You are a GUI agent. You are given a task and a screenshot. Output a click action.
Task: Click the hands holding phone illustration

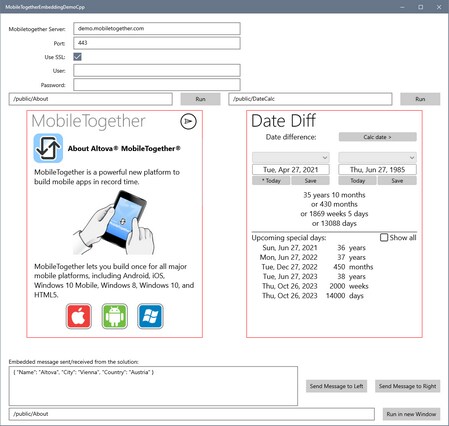point(114,222)
